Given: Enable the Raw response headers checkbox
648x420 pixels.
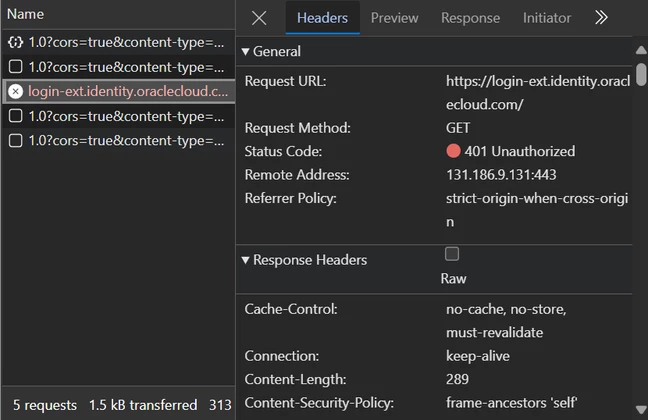Looking at the screenshot, I should [452, 254].
